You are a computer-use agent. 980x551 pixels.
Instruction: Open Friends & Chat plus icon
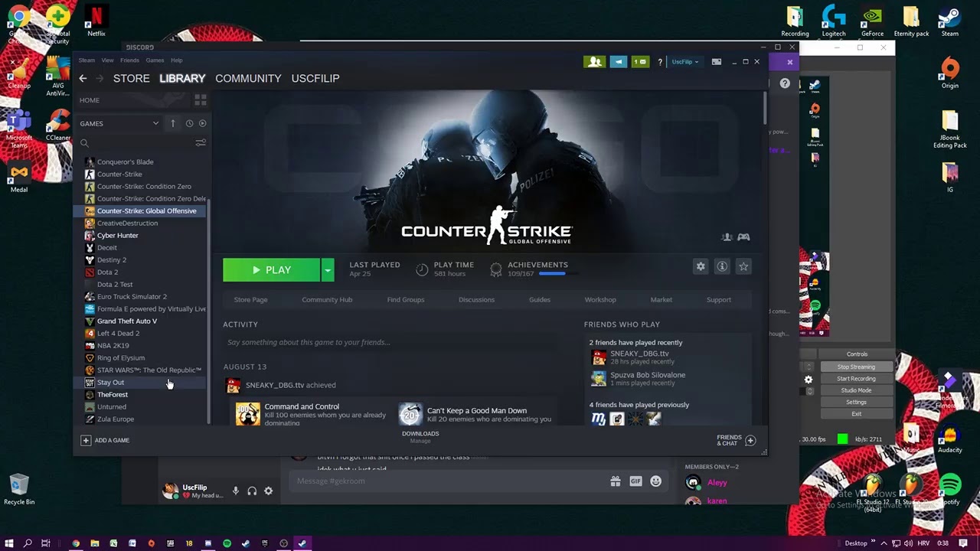pos(750,441)
